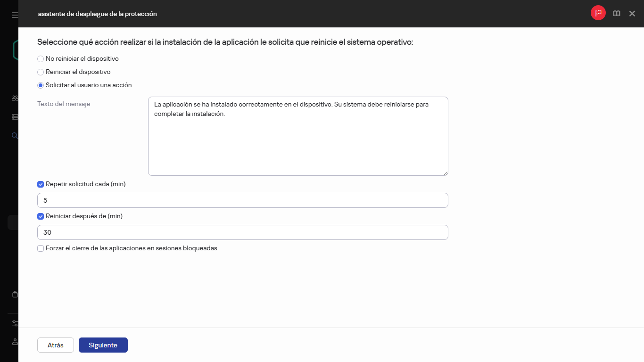Open the Users section in sidebar
Screen dimensions: 644x362
(14, 98)
